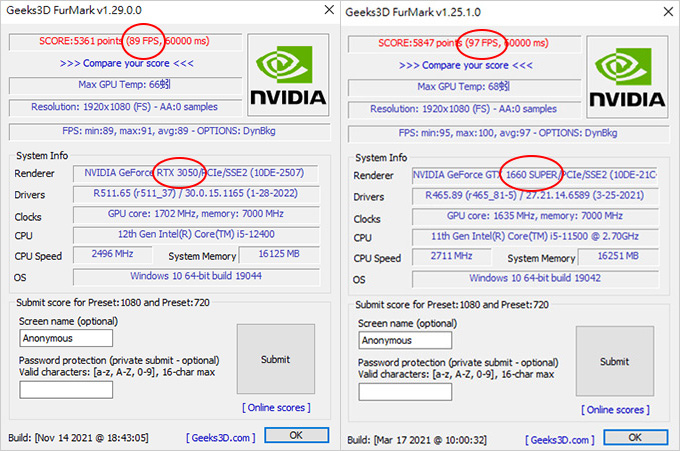This screenshot has width=680, height=451.
Task: Close the FurMark v1.29.0.0 window
Action: pyautogui.click(x=329, y=10)
